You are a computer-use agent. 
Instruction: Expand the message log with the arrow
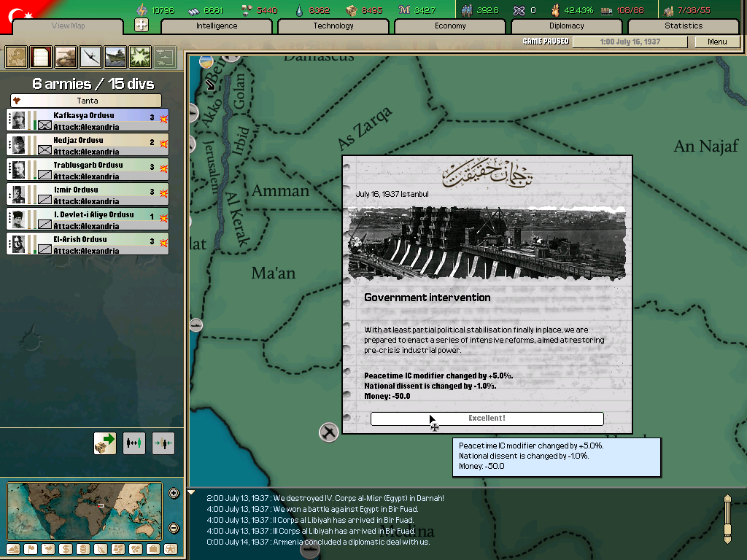pyautogui.click(x=192, y=493)
